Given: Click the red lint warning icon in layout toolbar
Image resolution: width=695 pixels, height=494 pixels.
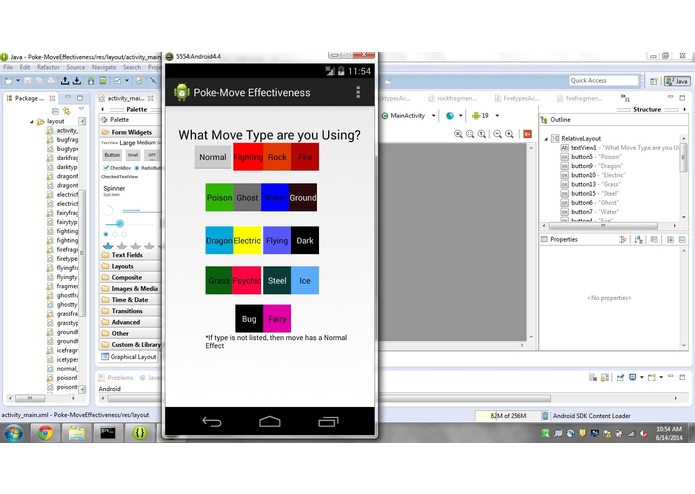Looking at the screenshot, I should [527, 134].
